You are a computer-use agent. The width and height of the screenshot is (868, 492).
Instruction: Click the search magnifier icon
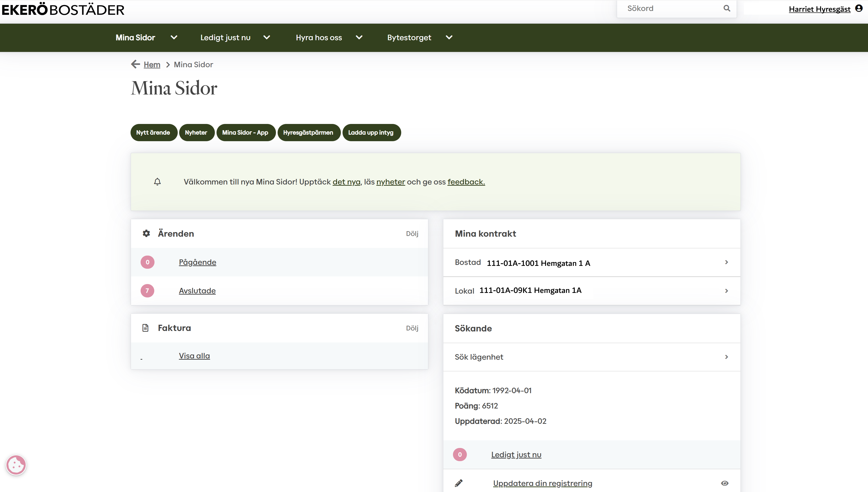tap(727, 8)
